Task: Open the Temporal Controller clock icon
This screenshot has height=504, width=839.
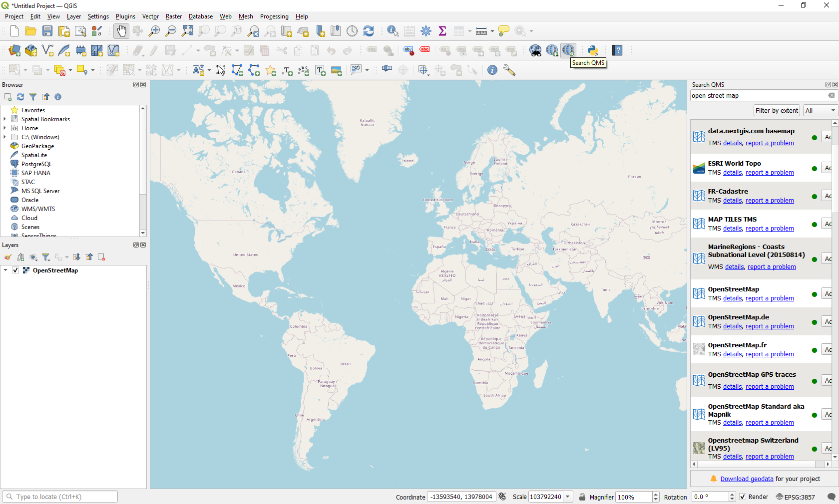Action: (x=352, y=31)
